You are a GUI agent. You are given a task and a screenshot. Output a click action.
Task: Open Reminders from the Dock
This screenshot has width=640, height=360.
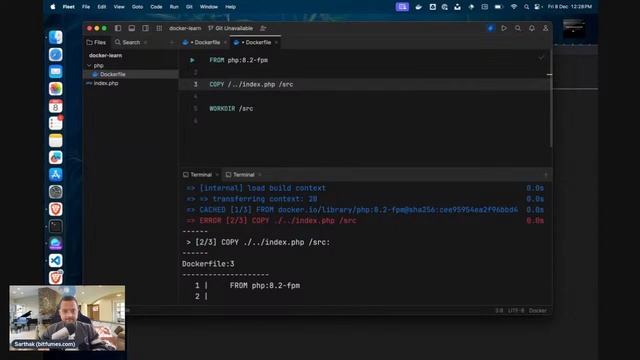56,123
